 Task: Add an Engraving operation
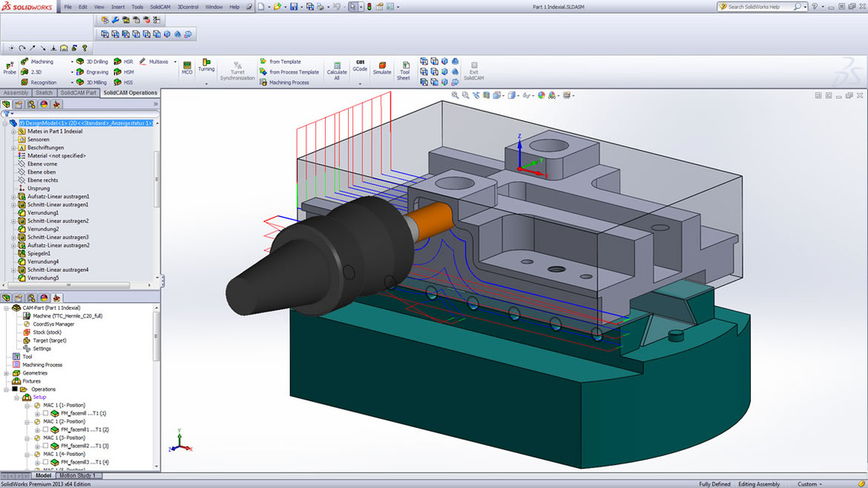click(x=92, y=72)
